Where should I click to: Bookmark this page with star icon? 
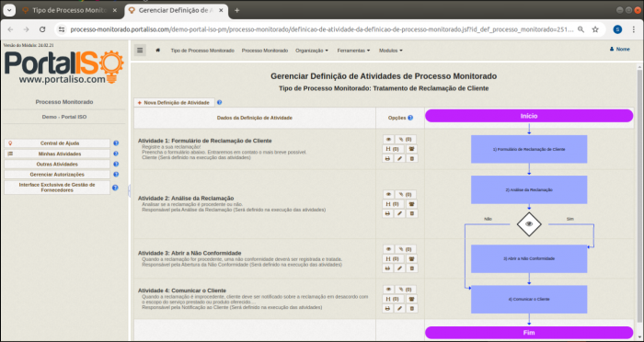click(x=595, y=29)
